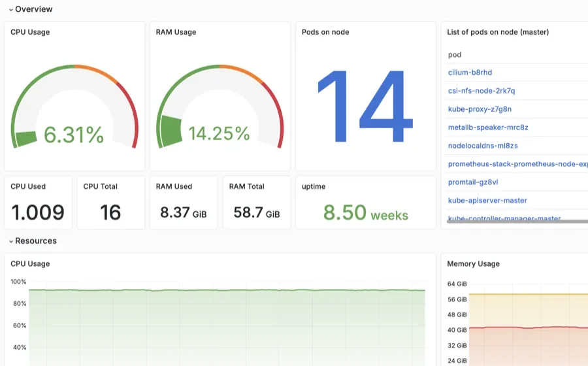588x366 pixels.
Task: Open the kube-proxy-z7g8n pod link
Action: pyautogui.click(x=480, y=109)
